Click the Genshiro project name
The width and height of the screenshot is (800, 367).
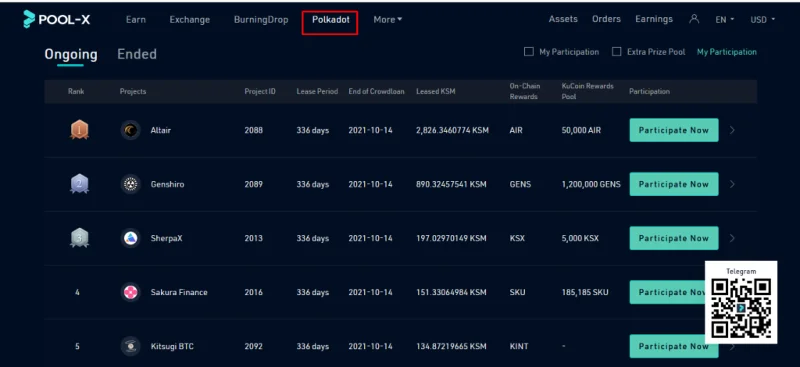167,184
